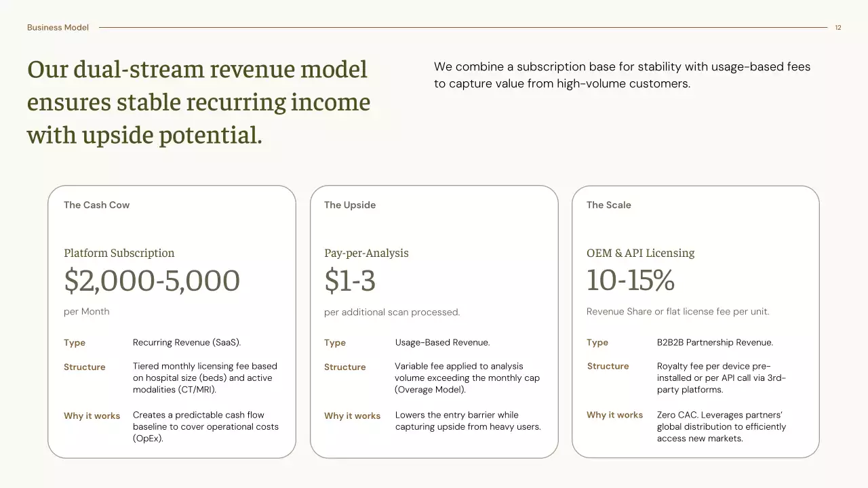Click the subscription base intro paragraph
Screen dimensions: 868x488
coord(622,75)
